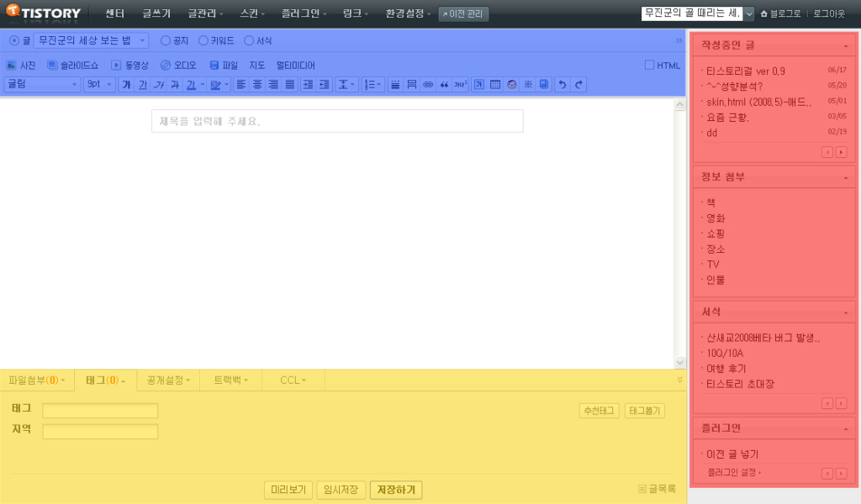Open the line spacing dropdown
Image resolution: width=861 pixels, height=504 pixels.
(346, 85)
